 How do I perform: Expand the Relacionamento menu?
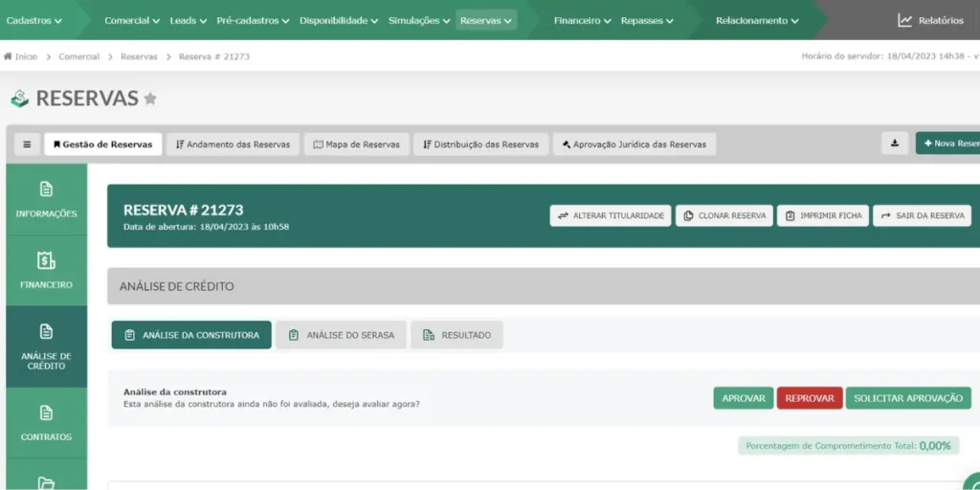[x=757, y=21]
